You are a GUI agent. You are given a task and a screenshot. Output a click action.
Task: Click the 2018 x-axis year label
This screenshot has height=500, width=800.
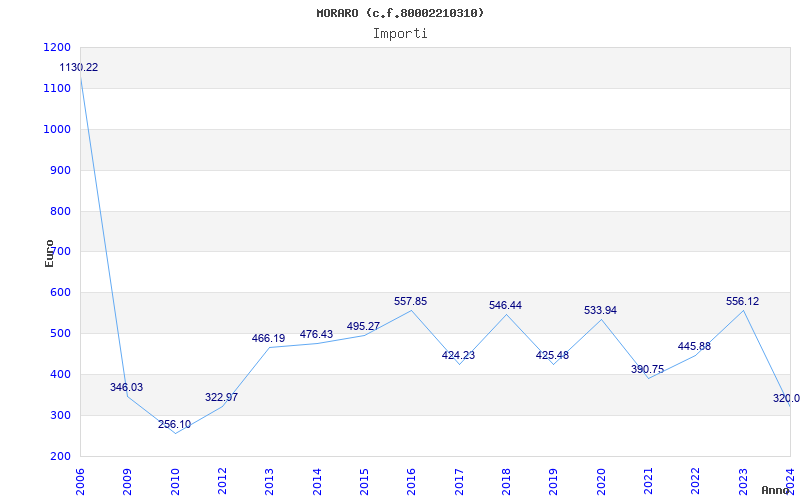point(506,482)
